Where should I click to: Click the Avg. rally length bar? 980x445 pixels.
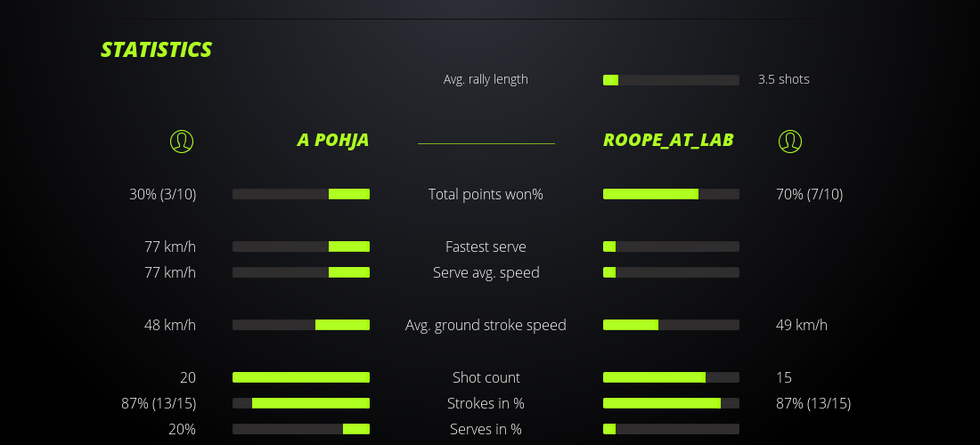click(671, 80)
